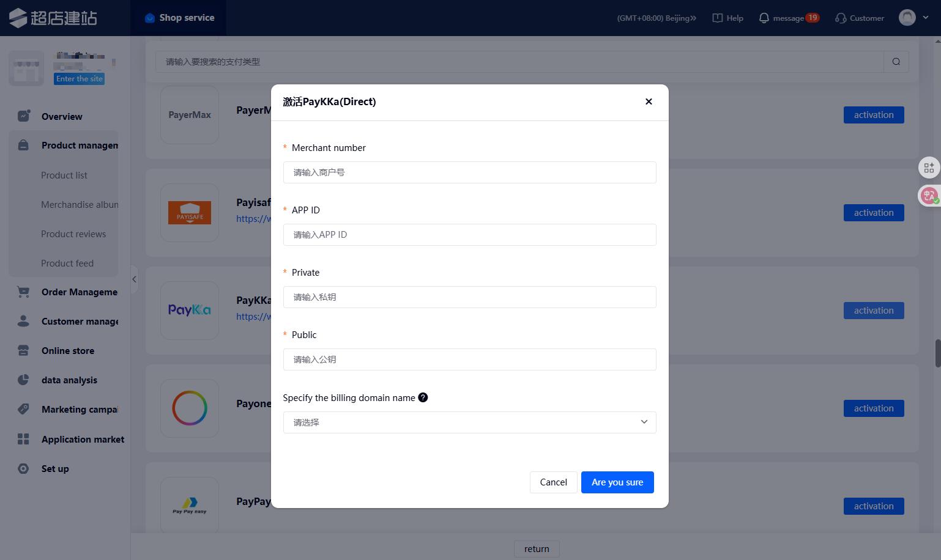
Task: Open Set up in the sidebar
Action: click(x=55, y=469)
